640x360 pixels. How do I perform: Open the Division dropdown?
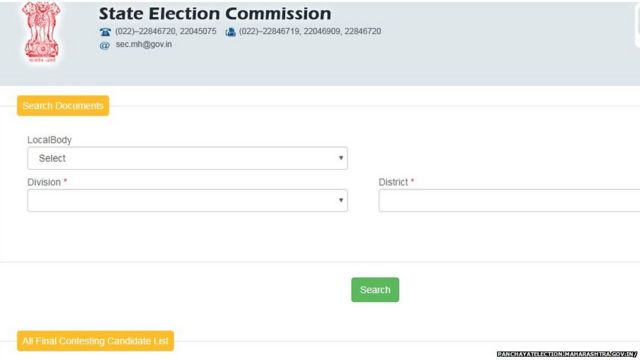[187, 200]
